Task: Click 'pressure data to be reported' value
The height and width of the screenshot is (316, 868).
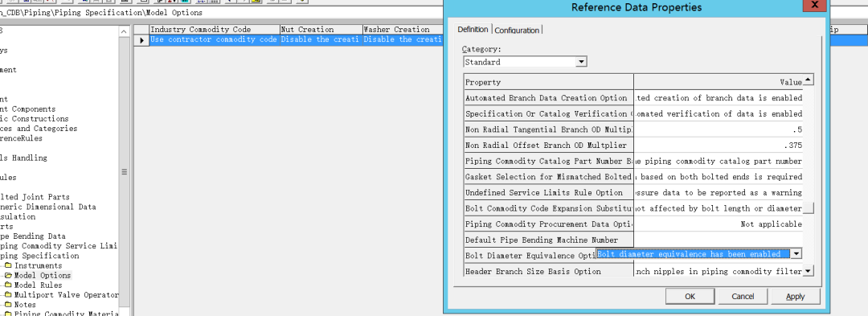Action: point(719,193)
